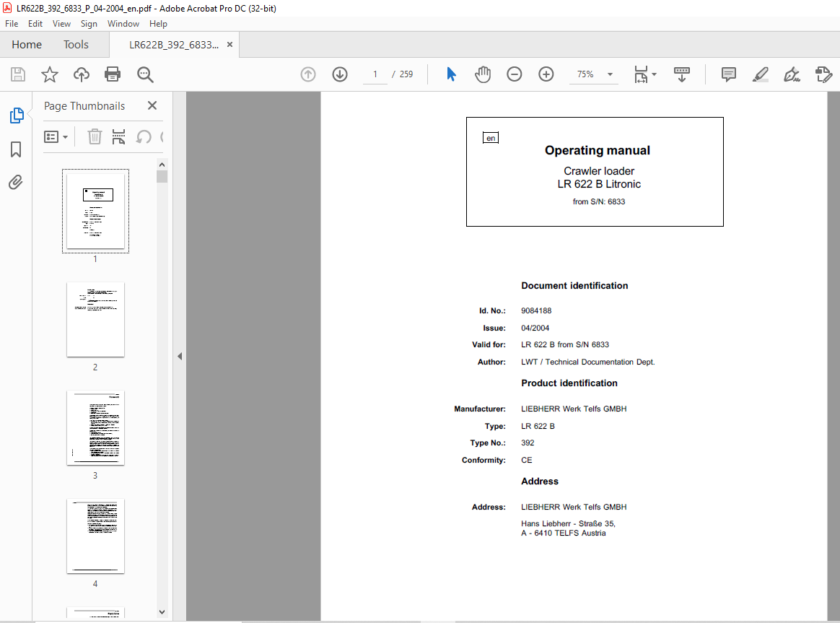Open thumbnails options menu dropdown
This screenshot has width=840, height=623.
(56, 136)
